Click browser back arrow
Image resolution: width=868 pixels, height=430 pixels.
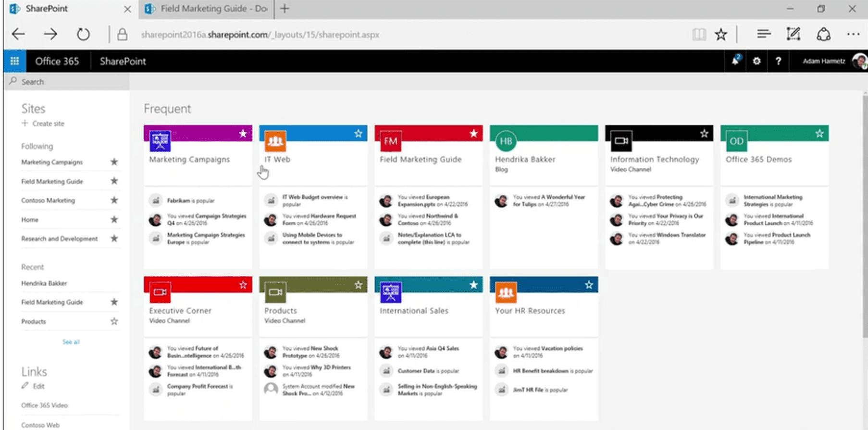[18, 34]
